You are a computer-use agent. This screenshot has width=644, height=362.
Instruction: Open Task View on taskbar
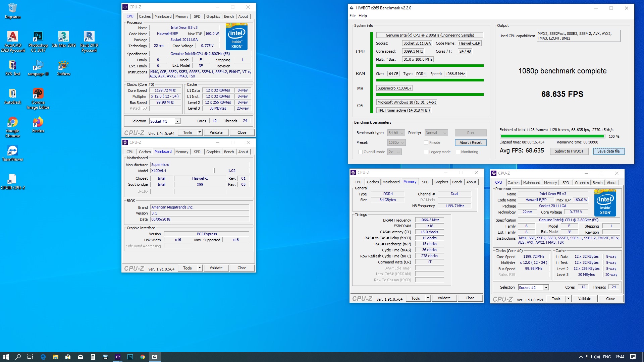pos(30,357)
